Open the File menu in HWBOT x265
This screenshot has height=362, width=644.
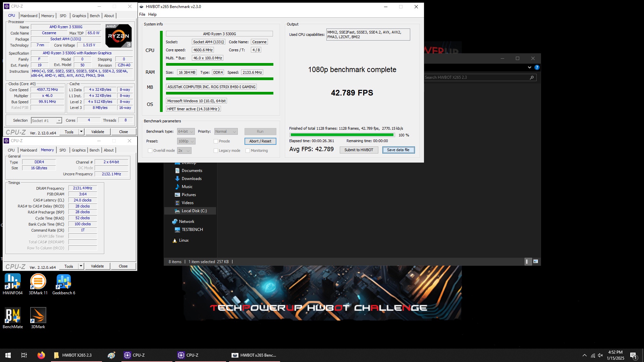point(142,14)
